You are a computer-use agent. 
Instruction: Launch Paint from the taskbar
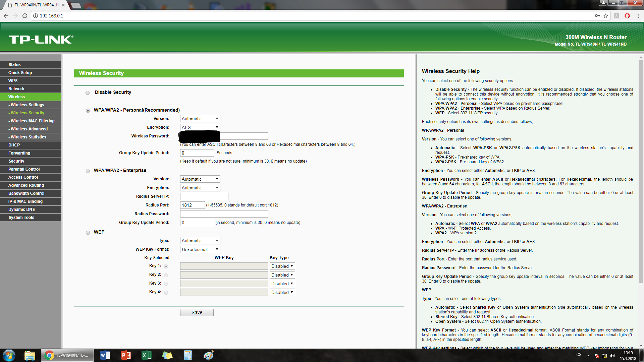pyautogui.click(x=208, y=355)
